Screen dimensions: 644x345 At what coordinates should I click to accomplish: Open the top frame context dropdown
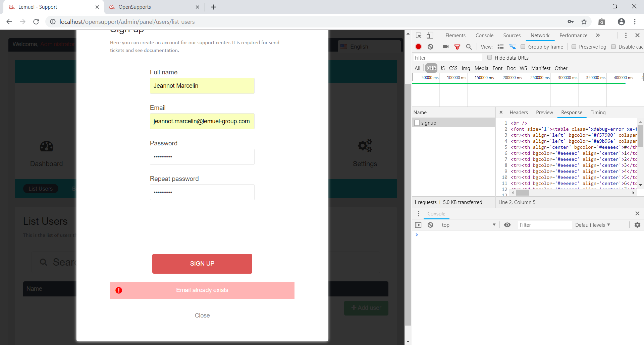point(468,225)
